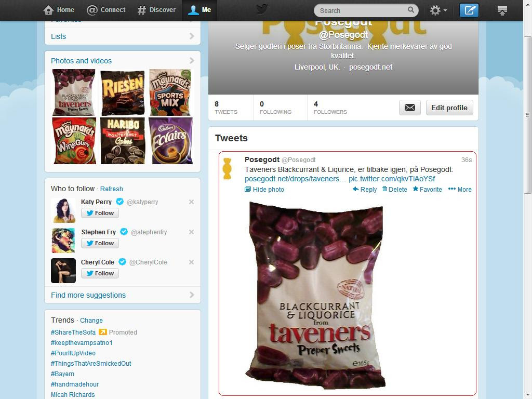Screen dimensions: 532x399
Task: Open the Riesen photo thumbnail
Action: pos(123,92)
